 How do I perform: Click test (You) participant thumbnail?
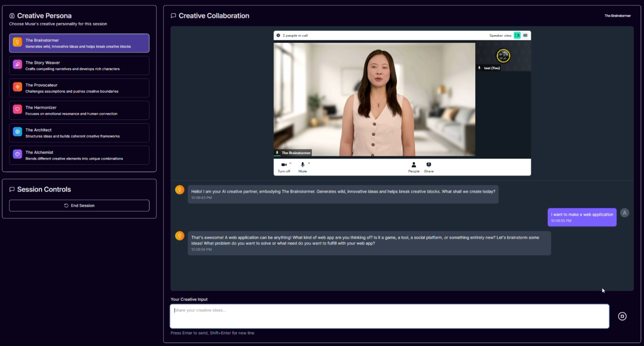pyautogui.click(x=503, y=57)
